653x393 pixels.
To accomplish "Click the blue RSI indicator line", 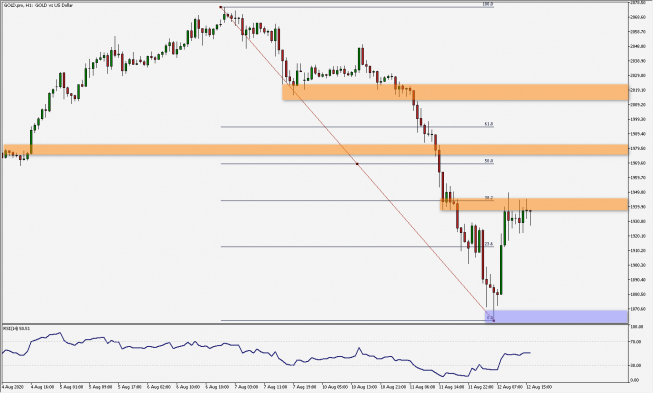I will [267, 353].
